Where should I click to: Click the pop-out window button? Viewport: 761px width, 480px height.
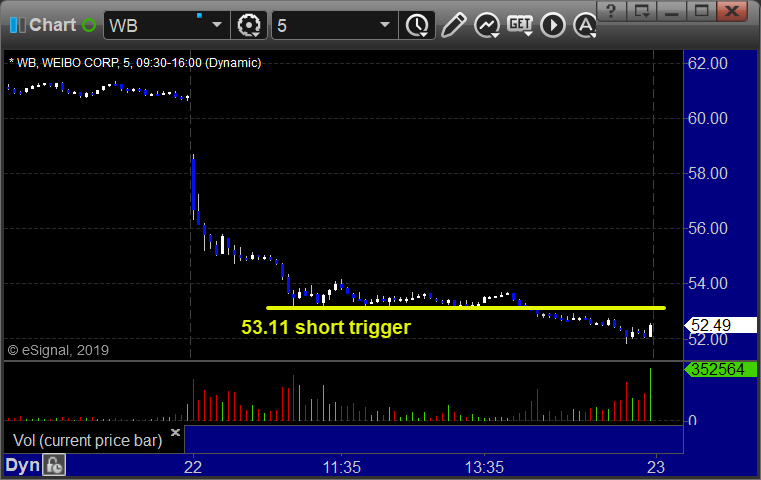pyautogui.click(x=642, y=10)
